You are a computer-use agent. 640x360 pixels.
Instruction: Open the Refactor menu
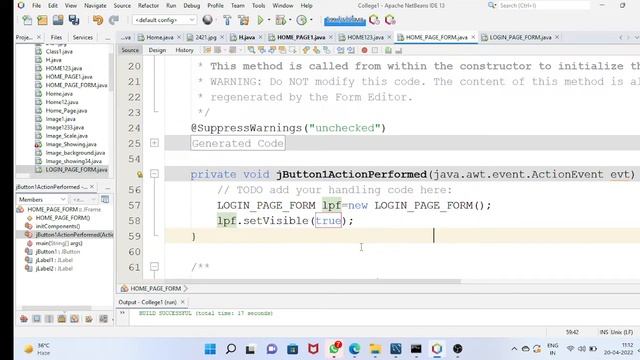click(148, 6)
